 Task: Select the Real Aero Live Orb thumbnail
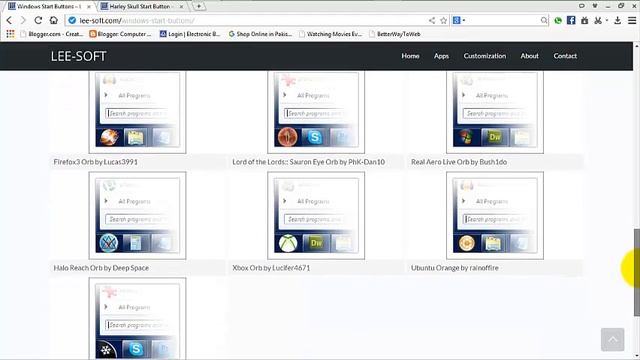[495, 112]
